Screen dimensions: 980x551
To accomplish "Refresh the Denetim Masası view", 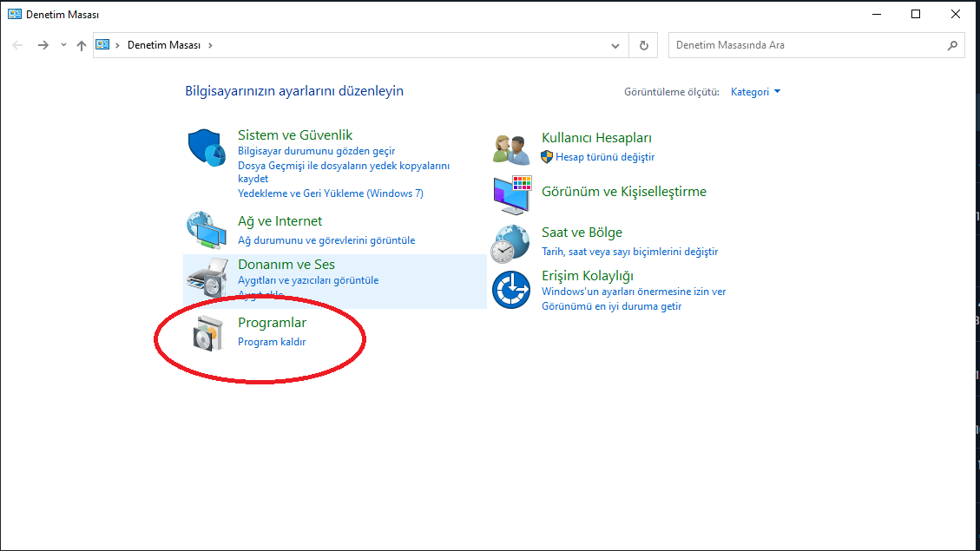I will click(644, 45).
